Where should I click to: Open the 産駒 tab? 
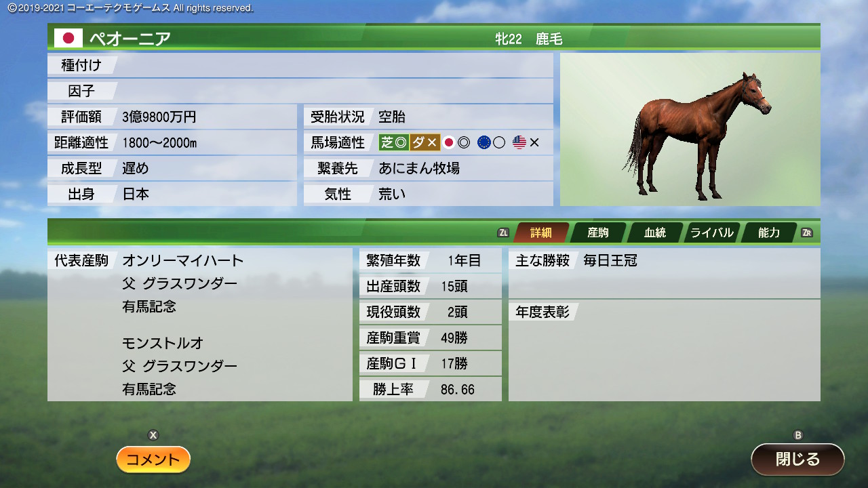597,232
